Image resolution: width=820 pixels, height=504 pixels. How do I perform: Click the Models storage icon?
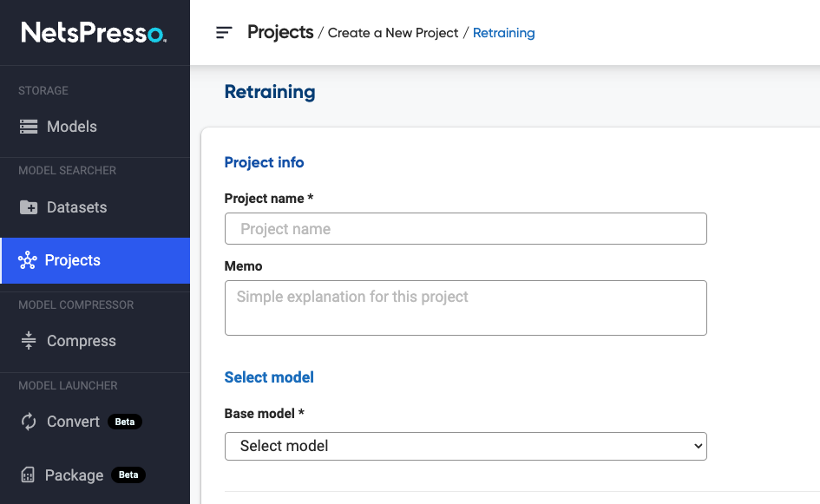coord(29,127)
